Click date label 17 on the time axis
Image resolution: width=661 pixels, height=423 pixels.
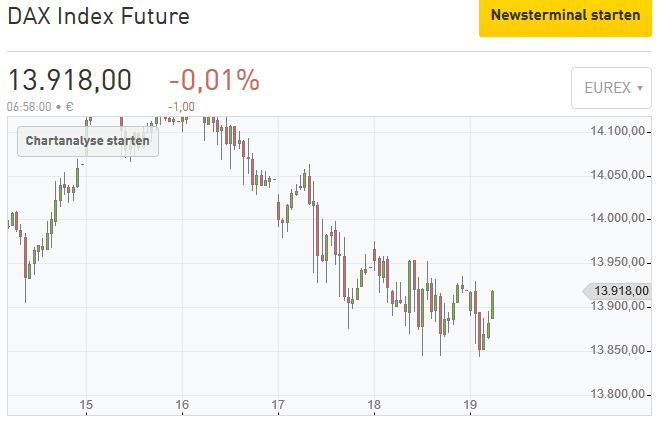(278, 405)
